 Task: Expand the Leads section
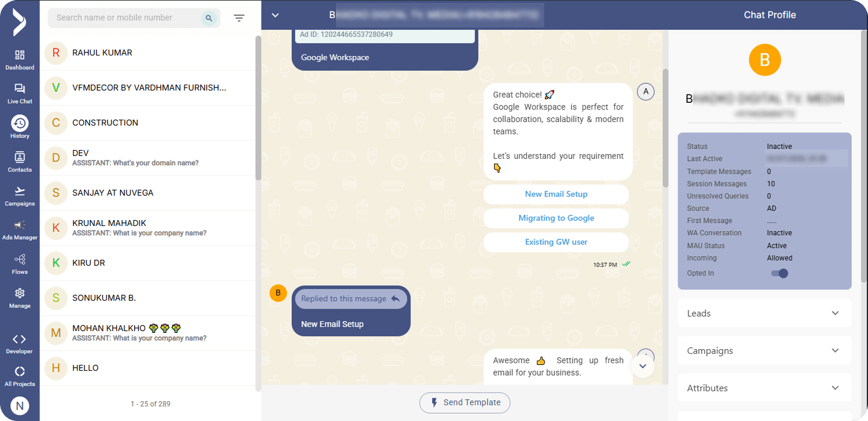(x=765, y=313)
